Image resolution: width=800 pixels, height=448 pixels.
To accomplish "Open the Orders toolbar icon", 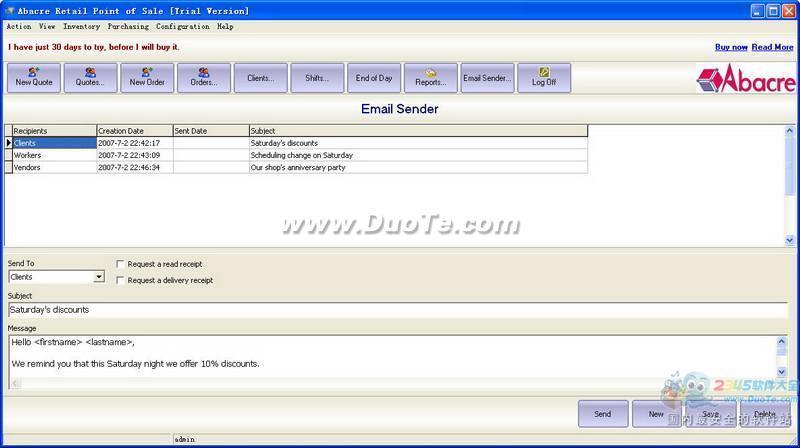I will 204,78.
